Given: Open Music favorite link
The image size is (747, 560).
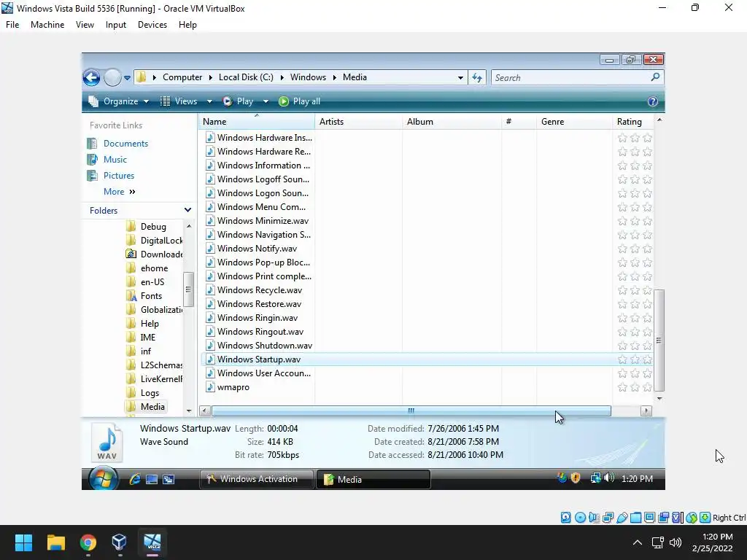Looking at the screenshot, I should pos(115,160).
